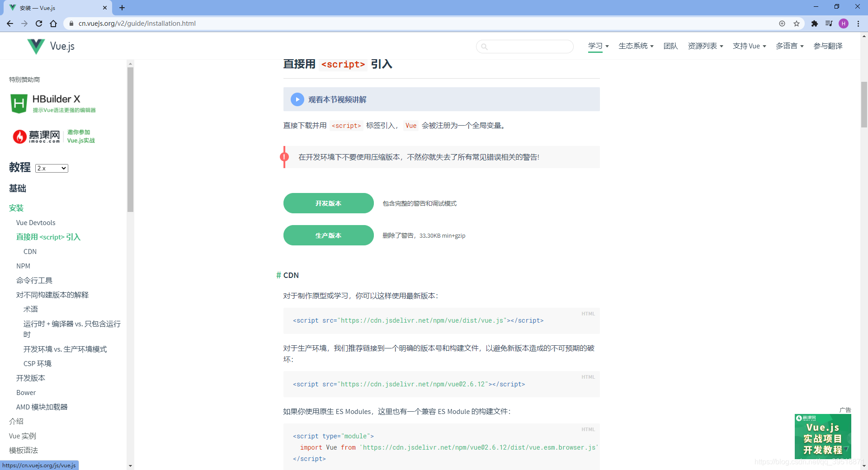
Task: Expand the 多语言 navigation dropdown
Action: (789, 46)
